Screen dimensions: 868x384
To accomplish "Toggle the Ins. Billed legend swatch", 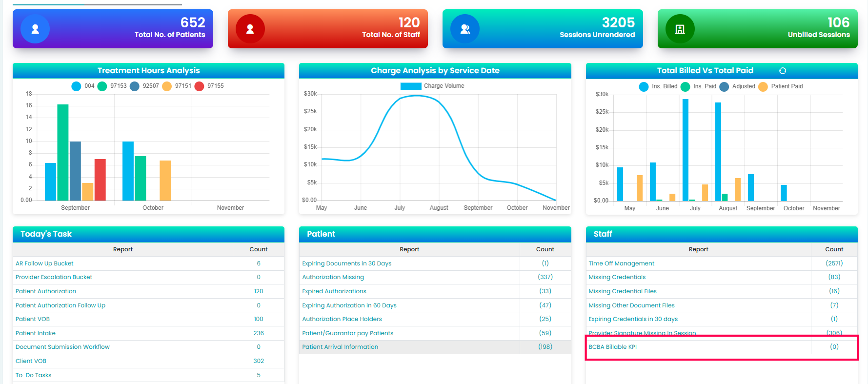I will [x=644, y=87].
